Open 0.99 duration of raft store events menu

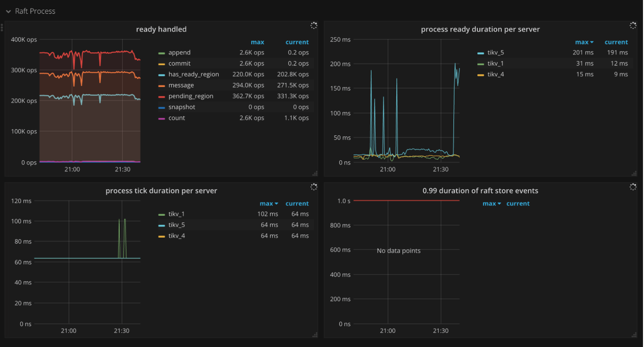480,191
